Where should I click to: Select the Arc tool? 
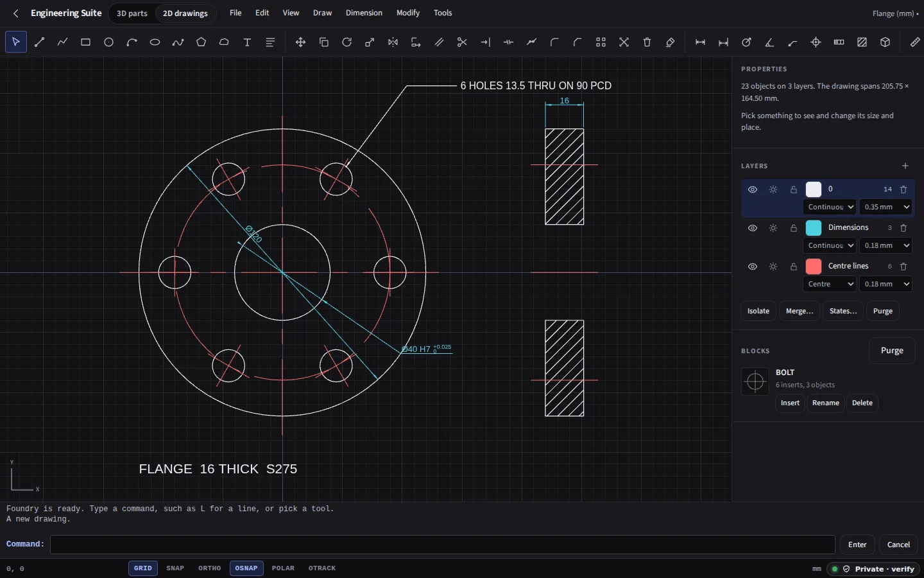[x=132, y=42]
